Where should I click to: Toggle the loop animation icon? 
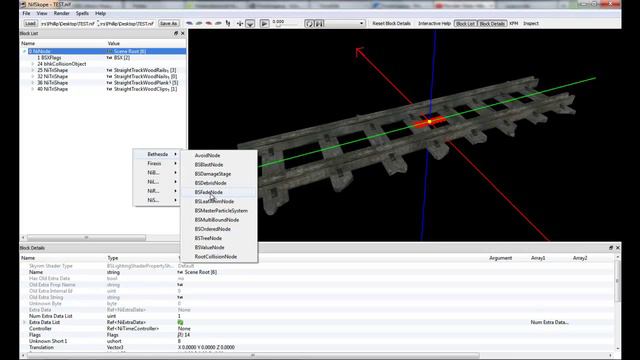(309, 24)
